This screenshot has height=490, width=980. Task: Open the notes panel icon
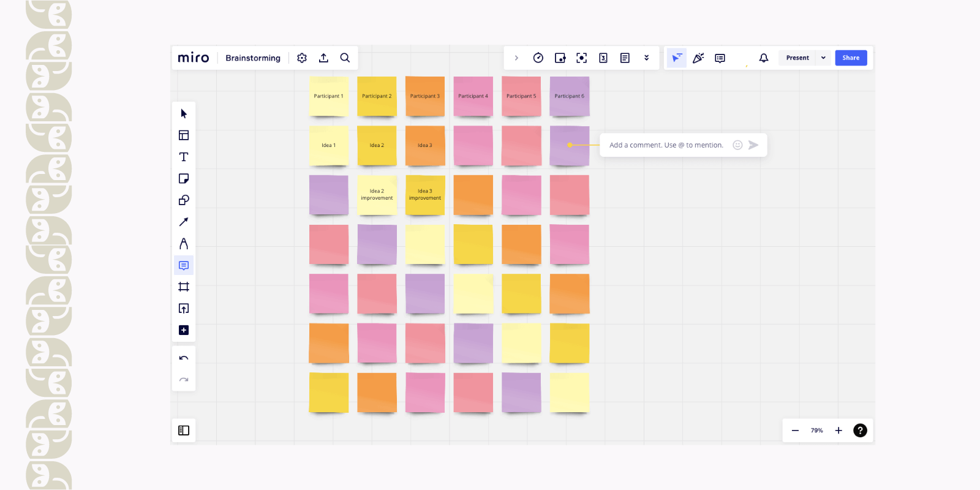pyautogui.click(x=625, y=58)
